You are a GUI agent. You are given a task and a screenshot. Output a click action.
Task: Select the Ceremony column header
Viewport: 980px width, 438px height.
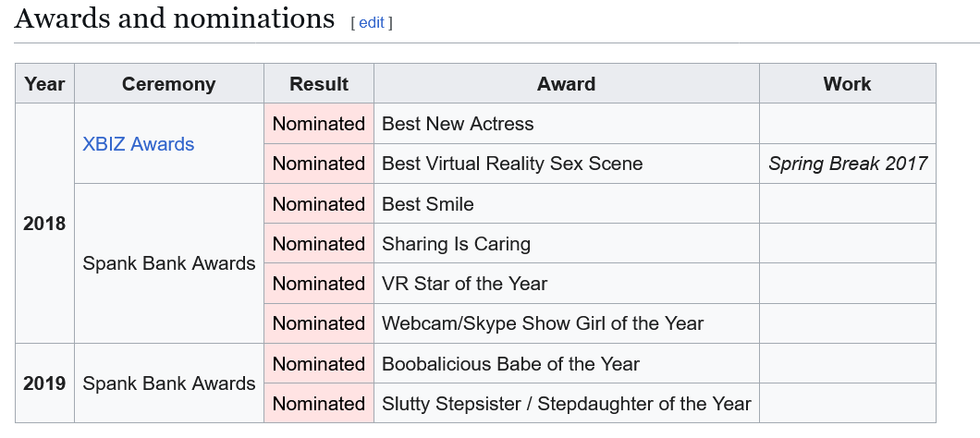click(x=168, y=84)
